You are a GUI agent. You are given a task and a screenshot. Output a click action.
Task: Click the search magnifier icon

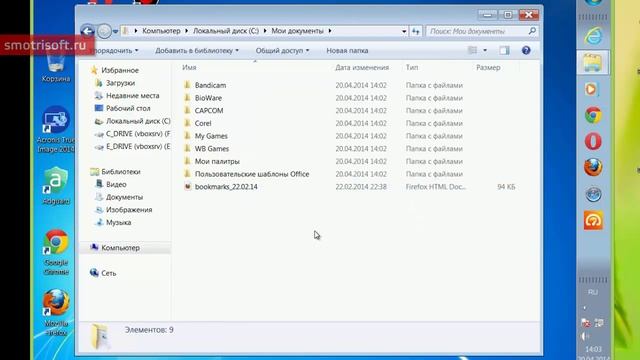click(532, 31)
